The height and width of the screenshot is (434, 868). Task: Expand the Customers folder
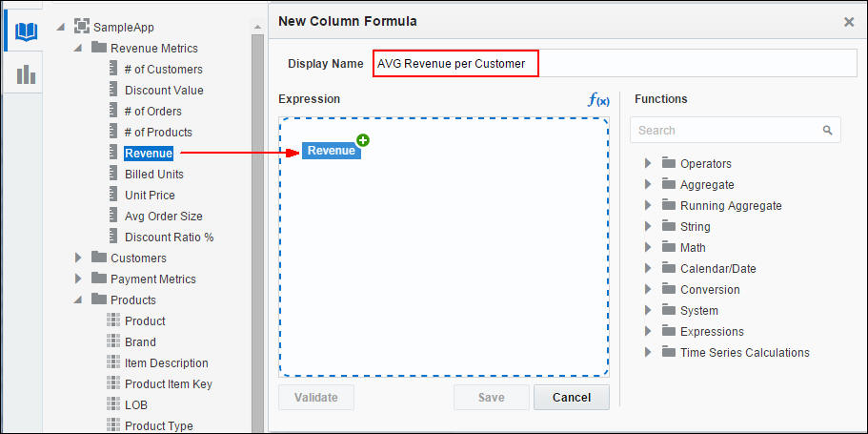78,258
